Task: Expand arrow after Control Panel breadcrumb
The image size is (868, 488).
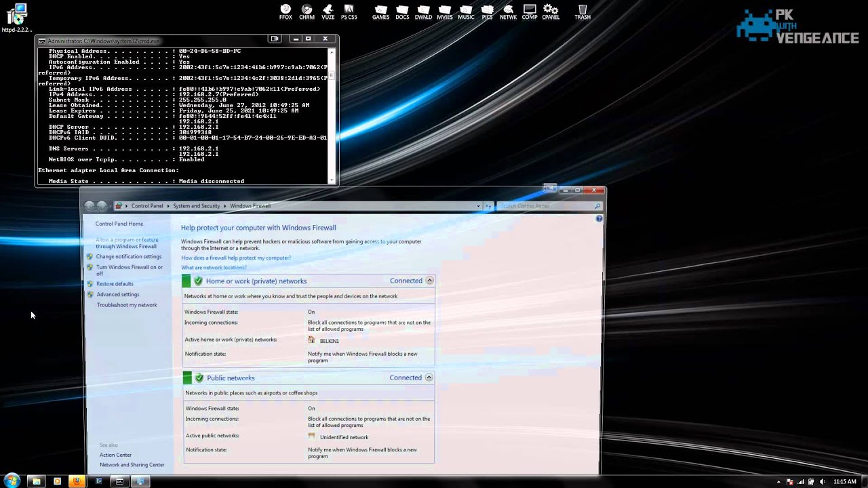Action: tap(168, 206)
